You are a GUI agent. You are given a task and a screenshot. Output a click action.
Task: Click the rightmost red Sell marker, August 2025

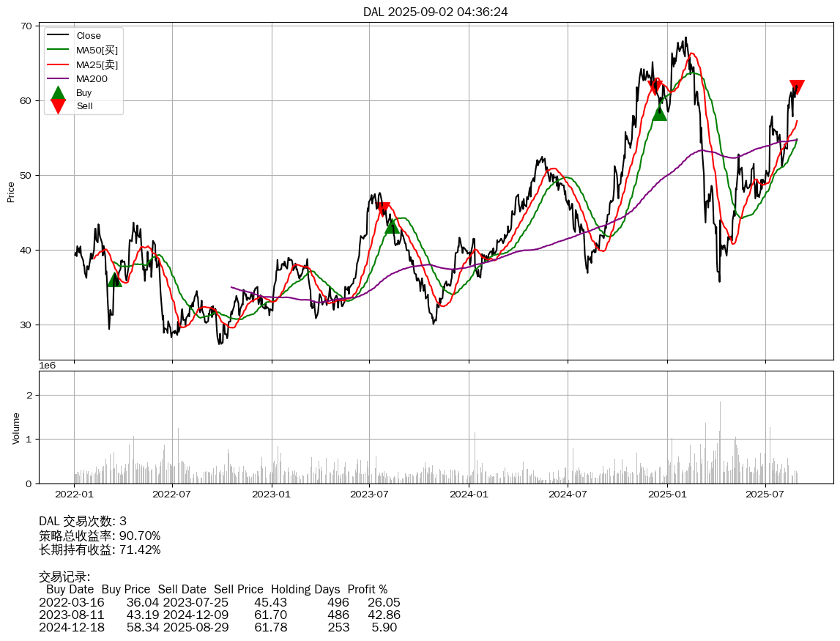point(797,86)
